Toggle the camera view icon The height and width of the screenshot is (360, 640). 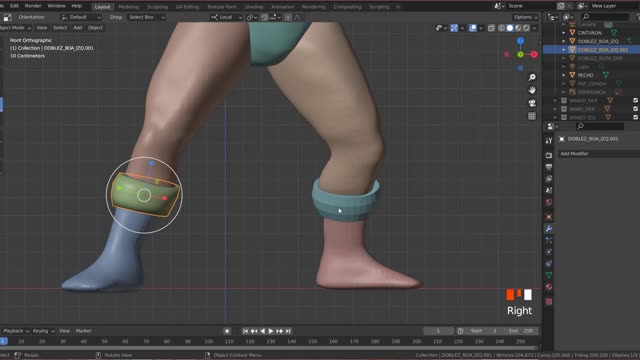click(532, 103)
